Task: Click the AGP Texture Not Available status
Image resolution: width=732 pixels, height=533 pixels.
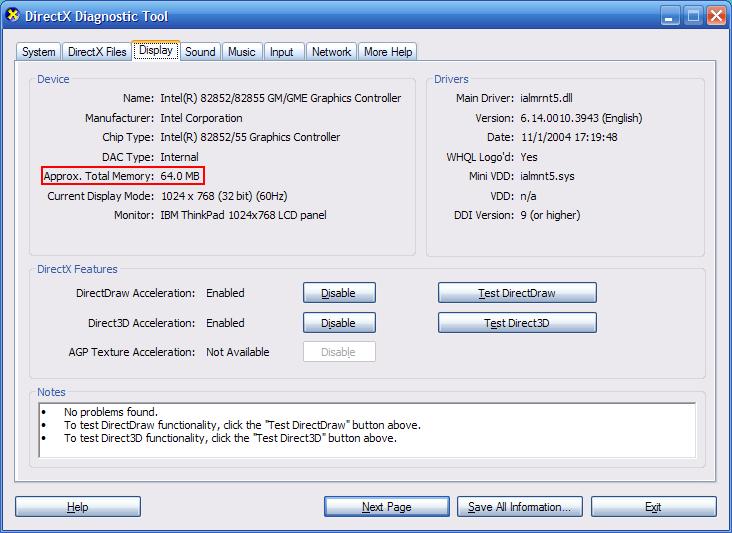Action: pos(238,352)
